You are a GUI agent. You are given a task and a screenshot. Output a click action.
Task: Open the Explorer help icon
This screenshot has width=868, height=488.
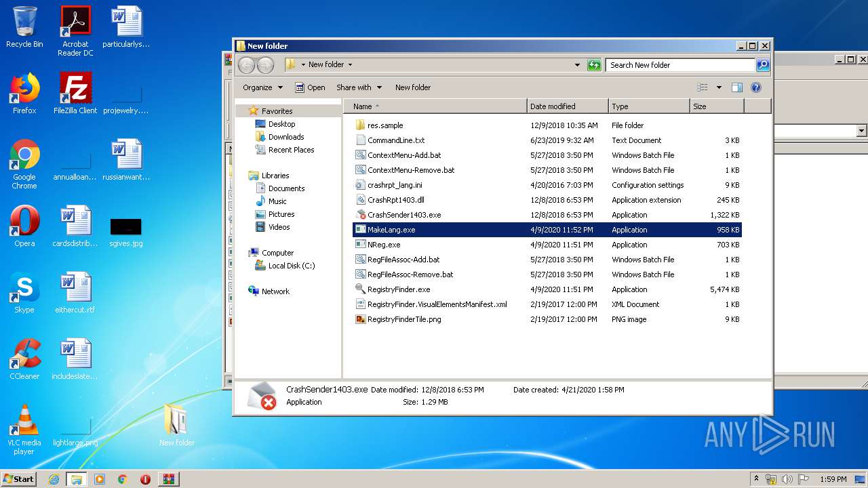756,87
